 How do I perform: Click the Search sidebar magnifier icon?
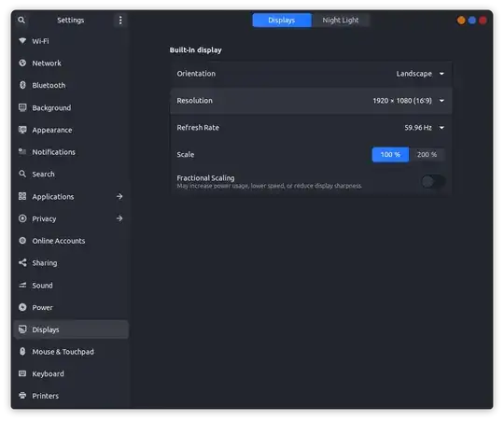click(22, 174)
